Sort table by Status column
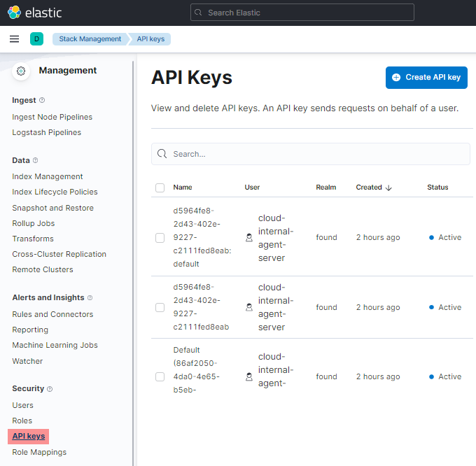The height and width of the screenshot is (466, 476). tap(437, 188)
